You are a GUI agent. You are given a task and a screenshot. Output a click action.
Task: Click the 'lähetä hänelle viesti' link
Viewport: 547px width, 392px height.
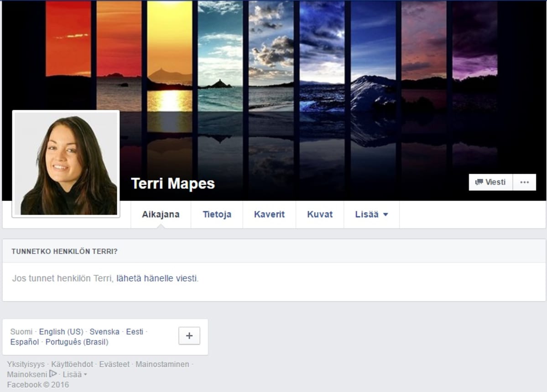pyautogui.click(x=156, y=279)
